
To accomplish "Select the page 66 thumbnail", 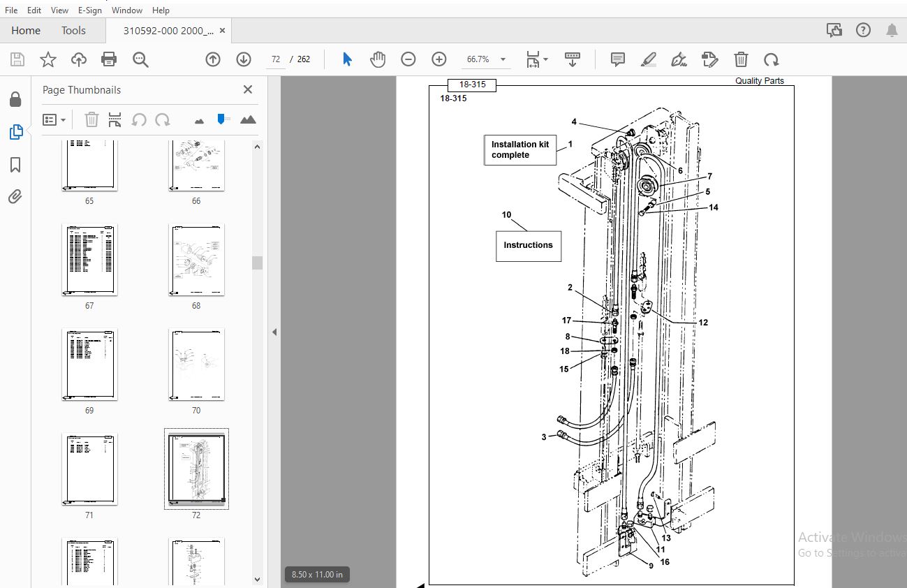I will [x=196, y=166].
